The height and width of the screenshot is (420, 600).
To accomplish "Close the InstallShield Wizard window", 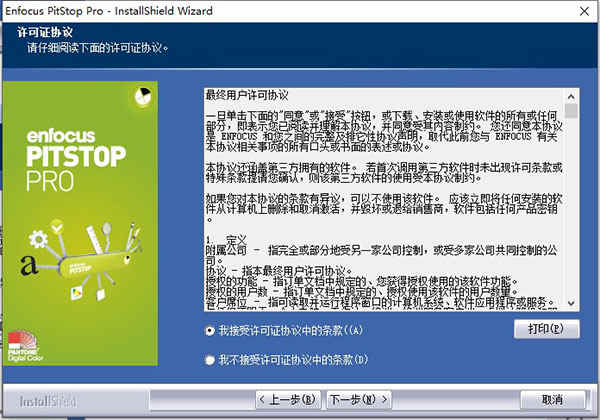I will pos(584,11).
